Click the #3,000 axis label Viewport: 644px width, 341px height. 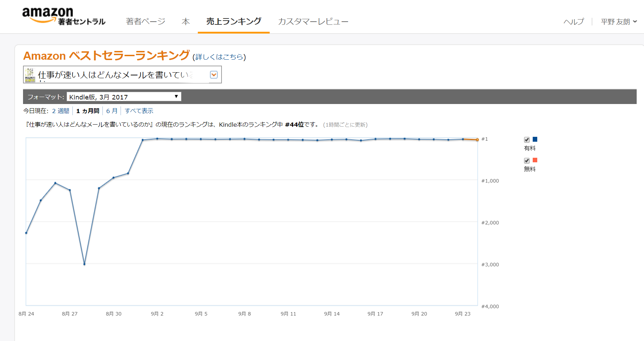tap(490, 265)
